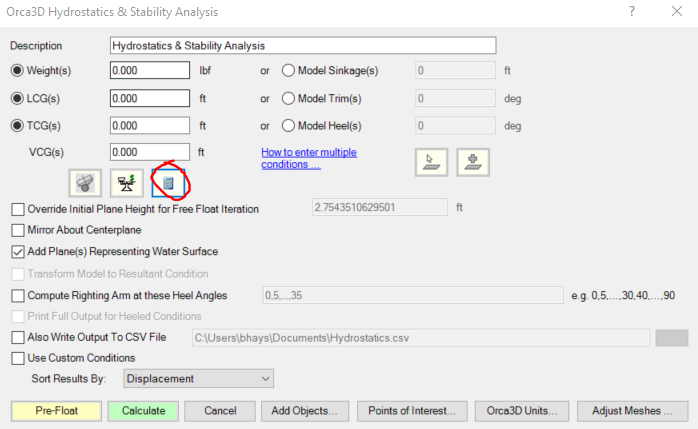Screen dimensions: 698x429
Task: Click the Model Heel(s) value field
Action: (455, 126)
